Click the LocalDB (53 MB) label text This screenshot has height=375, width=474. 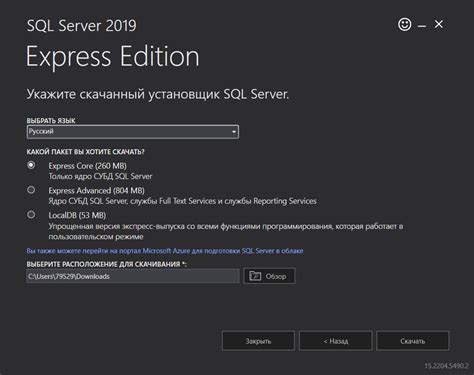click(x=77, y=215)
